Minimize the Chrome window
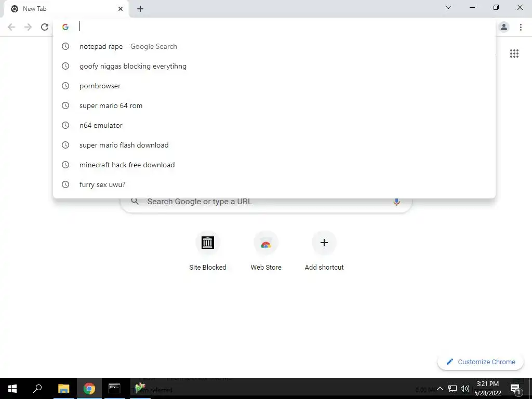The height and width of the screenshot is (399, 532). tap(472, 7)
